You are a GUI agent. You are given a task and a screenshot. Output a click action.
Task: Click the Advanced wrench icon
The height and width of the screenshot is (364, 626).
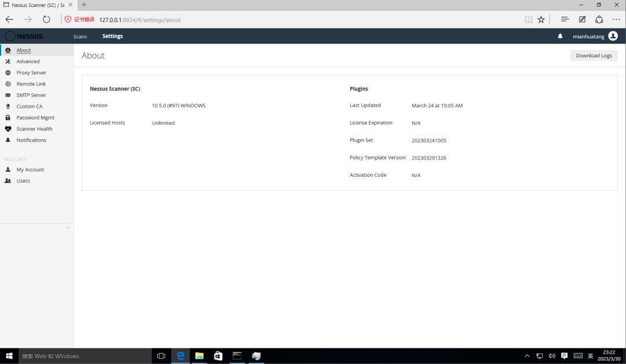[8, 61]
